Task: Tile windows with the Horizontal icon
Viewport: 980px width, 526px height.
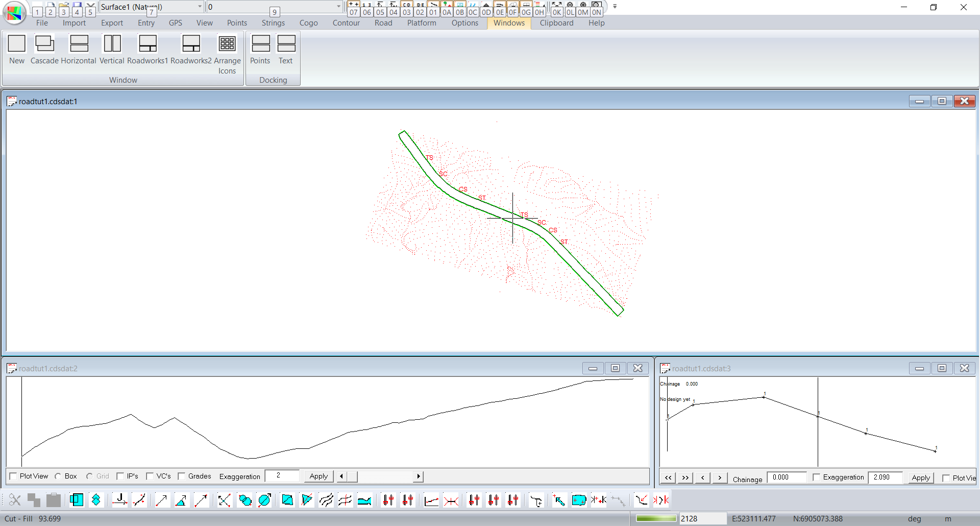Action: click(x=79, y=50)
